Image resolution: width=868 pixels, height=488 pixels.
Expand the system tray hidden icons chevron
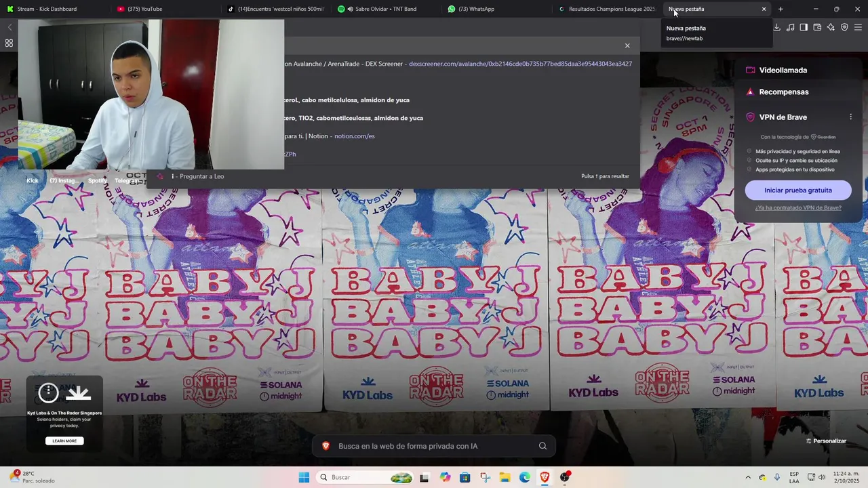point(748,477)
